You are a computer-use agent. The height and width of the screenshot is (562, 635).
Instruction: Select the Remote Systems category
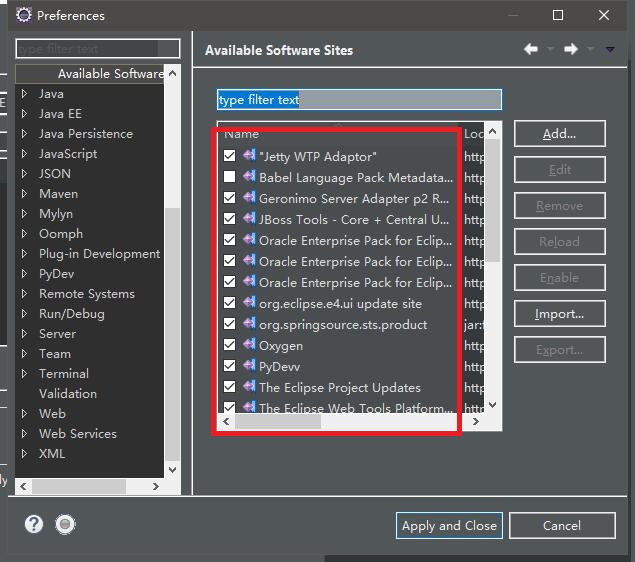pos(87,294)
